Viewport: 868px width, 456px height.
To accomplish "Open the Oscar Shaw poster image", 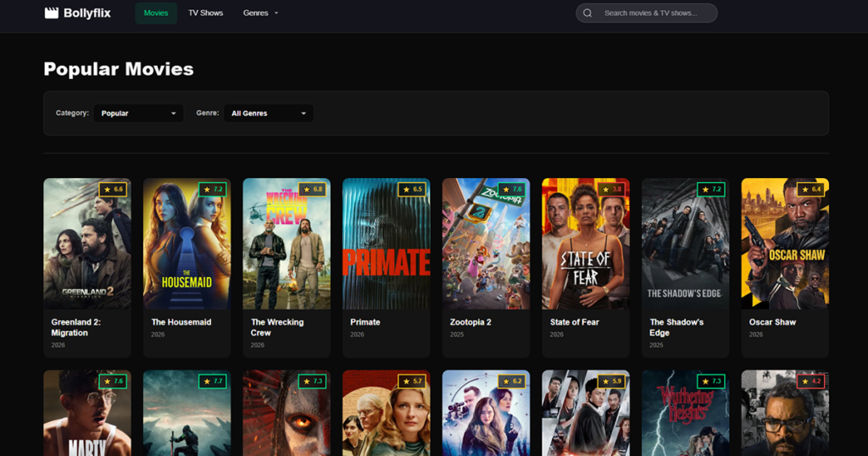I will [785, 243].
